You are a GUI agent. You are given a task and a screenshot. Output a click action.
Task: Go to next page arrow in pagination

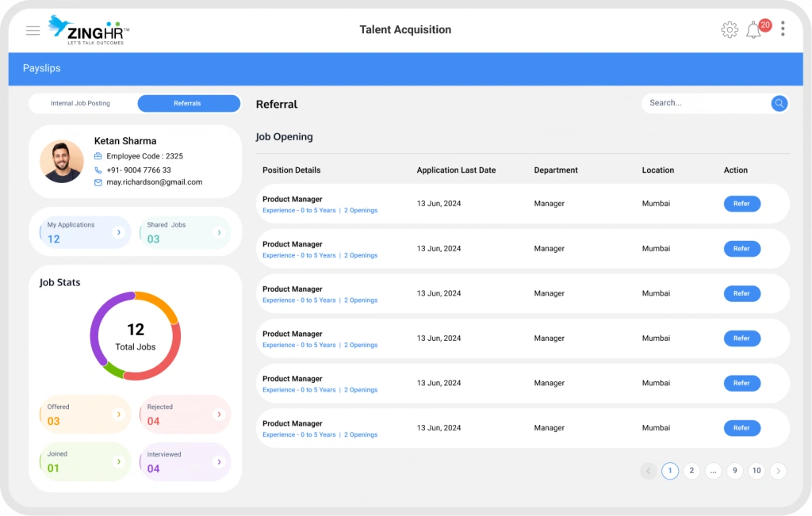coord(778,471)
